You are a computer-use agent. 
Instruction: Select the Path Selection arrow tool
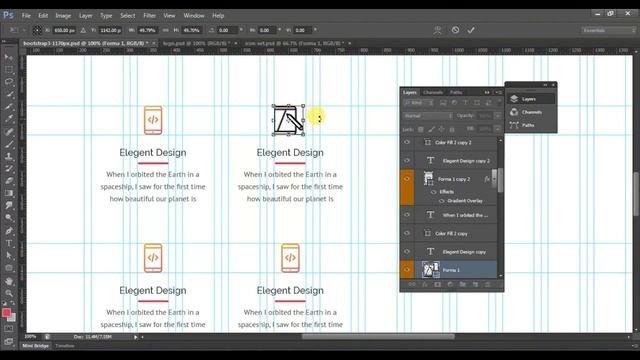pyautogui.click(x=9, y=256)
